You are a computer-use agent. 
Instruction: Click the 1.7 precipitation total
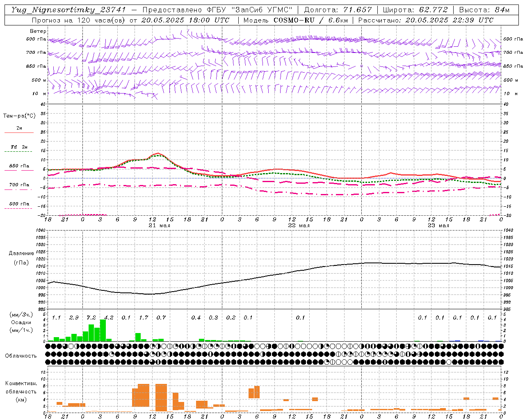[144, 318]
